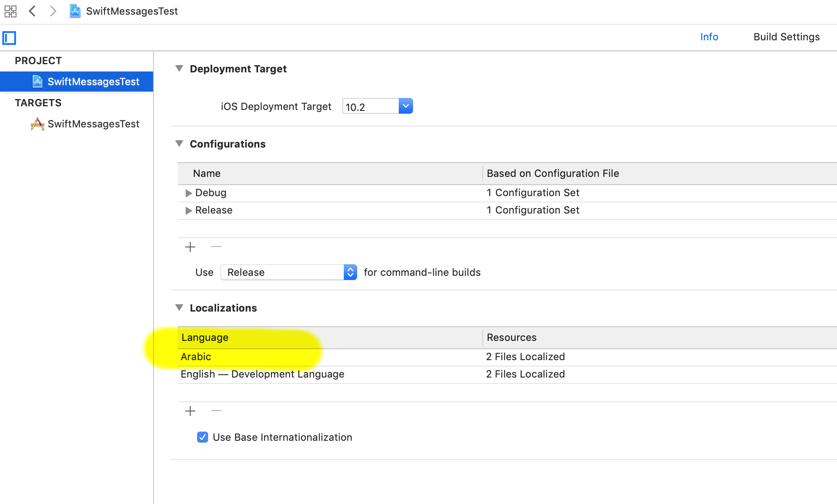This screenshot has width=837, height=504.
Task: Toggle the project and targets list sidebar
Action: [x=9, y=38]
